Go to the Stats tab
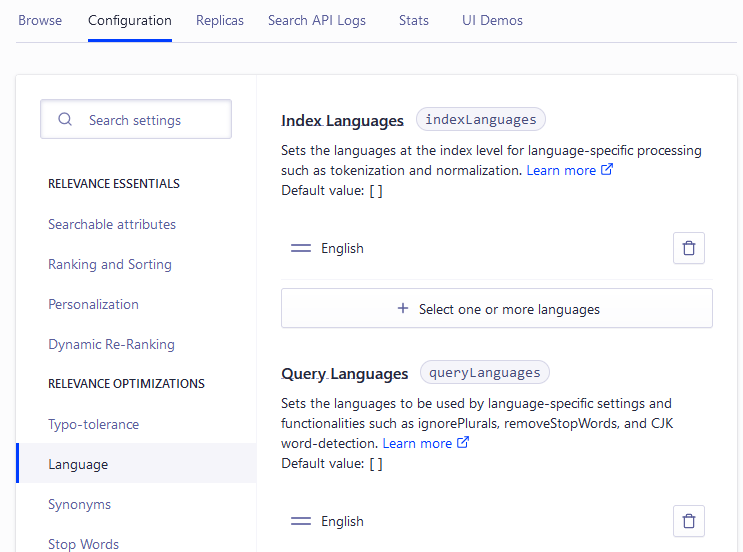This screenshot has height=552, width=743. click(x=414, y=20)
